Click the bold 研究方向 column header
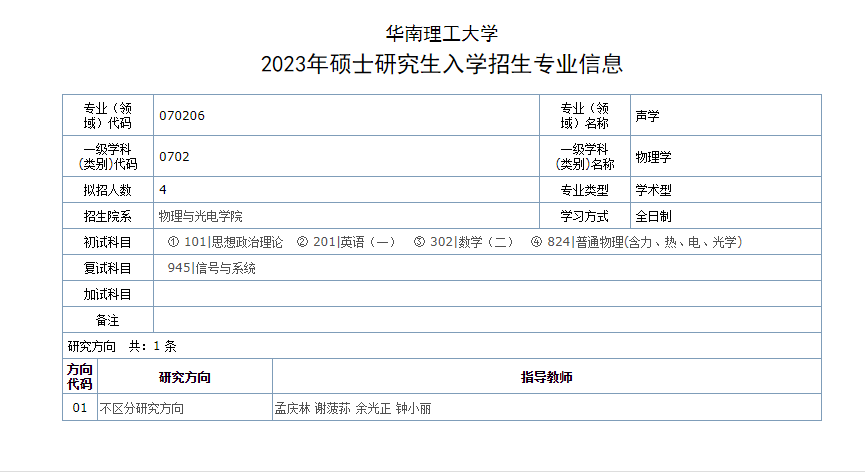The height and width of the screenshot is (472, 865). point(185,377)
